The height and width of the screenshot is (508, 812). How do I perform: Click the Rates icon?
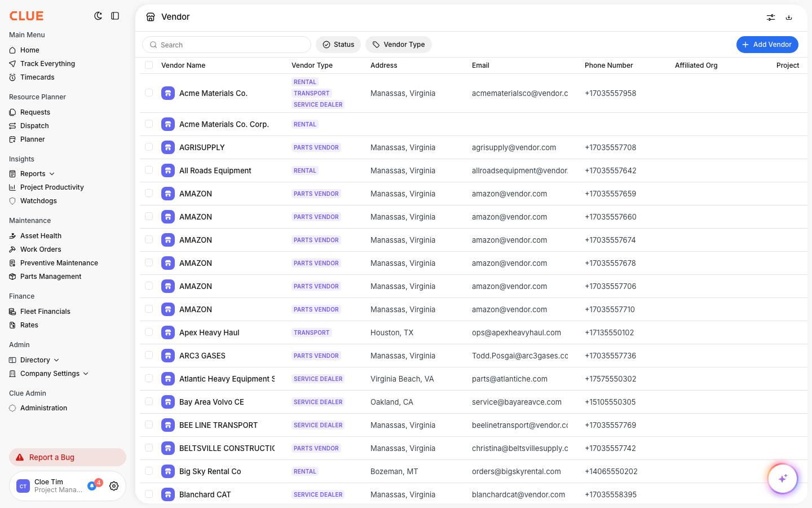click(12, 325)
